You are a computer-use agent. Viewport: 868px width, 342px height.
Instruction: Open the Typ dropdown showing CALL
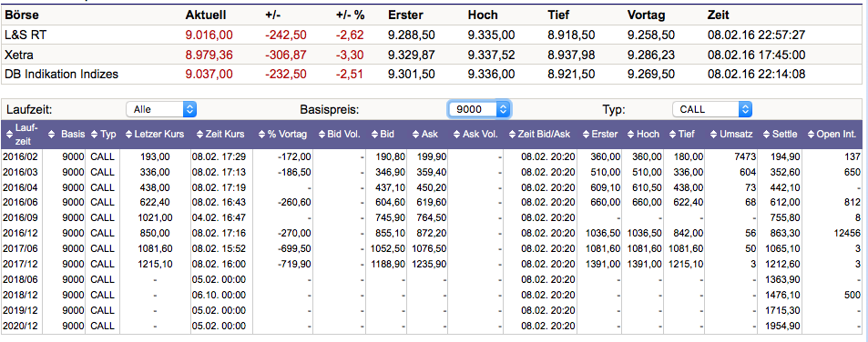(x=712, y=109)
